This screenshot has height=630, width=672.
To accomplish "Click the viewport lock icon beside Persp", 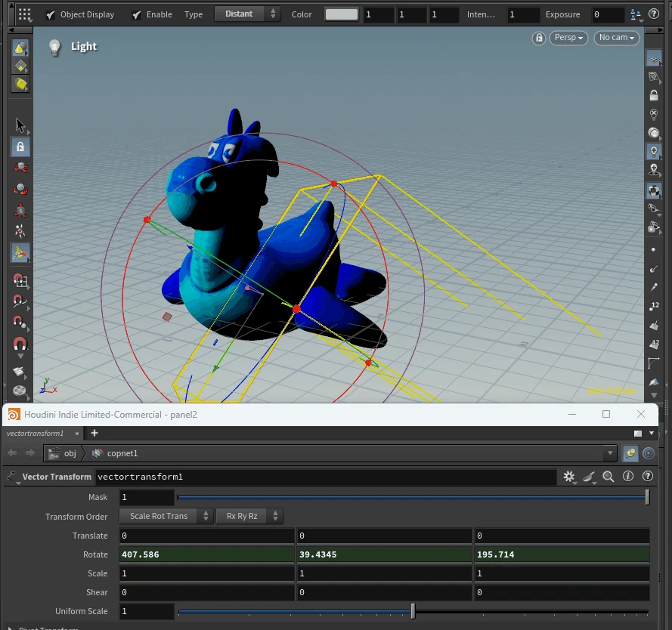I will pyautogui.click(x=539, y=38).
